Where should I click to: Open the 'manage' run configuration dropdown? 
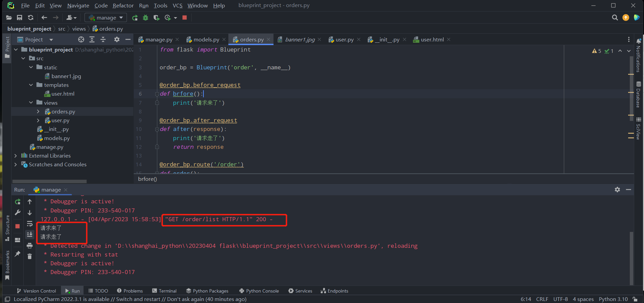(106, 18)
